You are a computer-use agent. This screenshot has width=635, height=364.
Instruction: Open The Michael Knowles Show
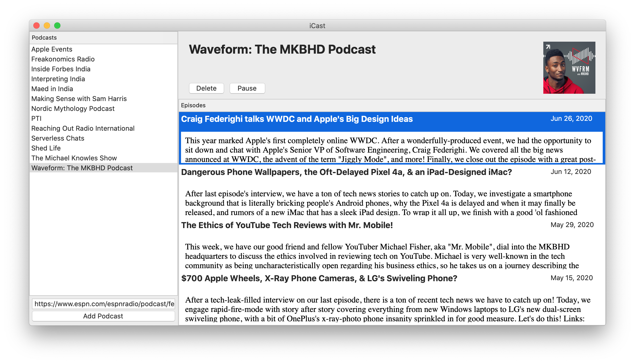tap(103, 158)
